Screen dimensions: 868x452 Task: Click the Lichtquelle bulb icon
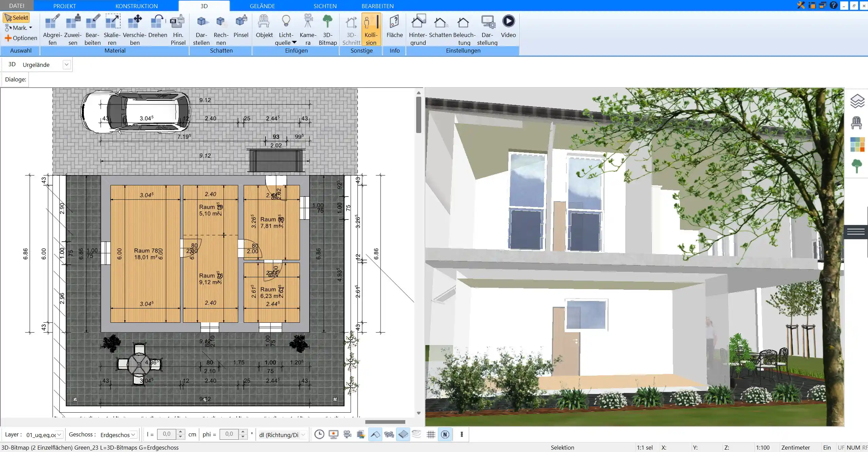pos(286,22)
